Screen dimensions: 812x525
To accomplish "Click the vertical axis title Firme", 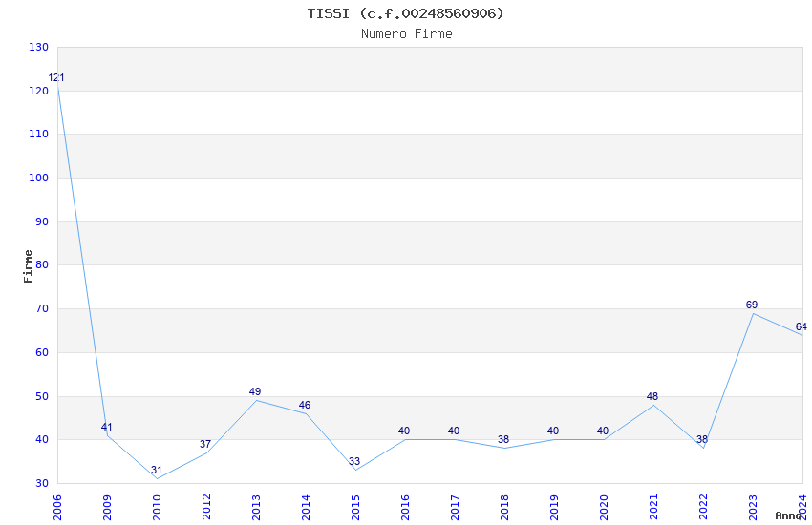I will coord(28,266).
